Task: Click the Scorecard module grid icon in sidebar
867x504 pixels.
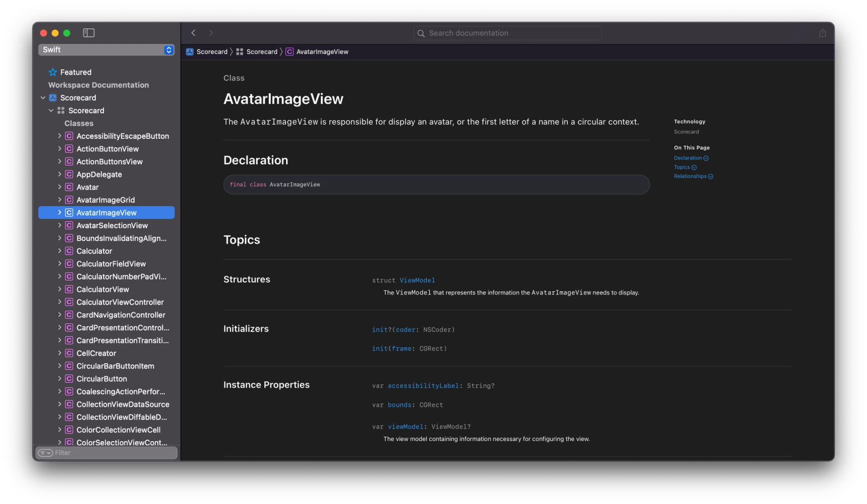Action: [x=61, y=111]
